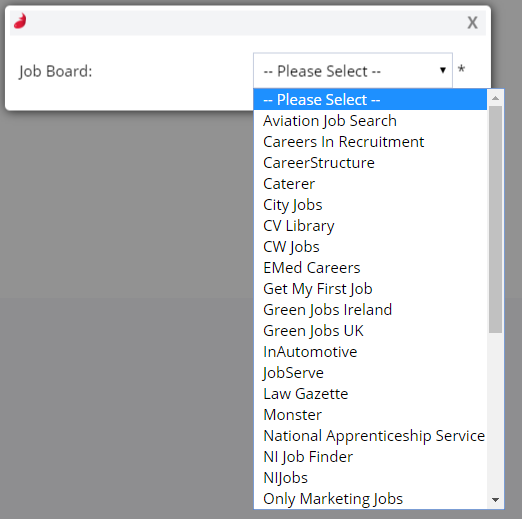Close the dialog with the X button
522x519 pixels.
click(x=472, y=23)
